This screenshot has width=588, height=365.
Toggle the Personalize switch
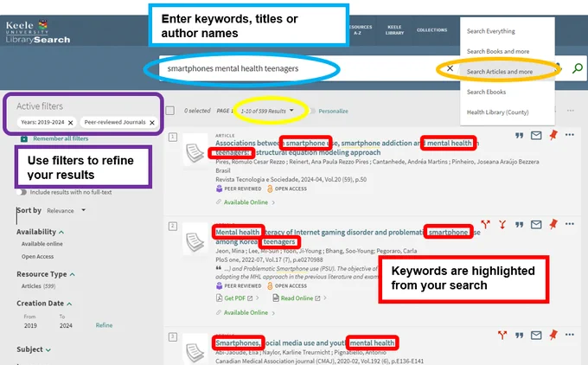[x=311, y=111]
